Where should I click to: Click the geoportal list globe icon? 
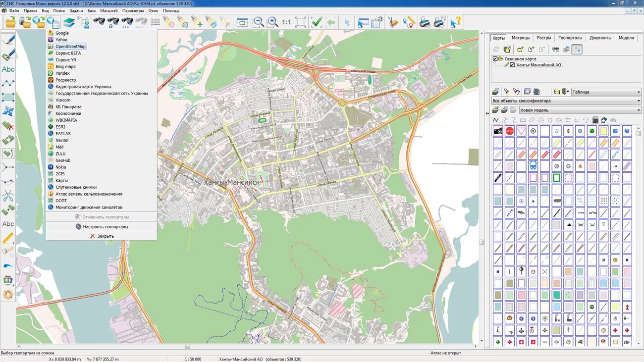point(53,22)
